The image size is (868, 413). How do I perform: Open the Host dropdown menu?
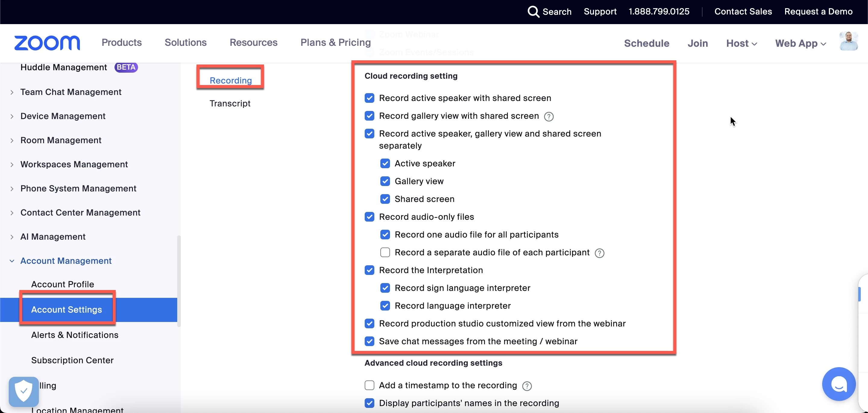coord(741,43)
